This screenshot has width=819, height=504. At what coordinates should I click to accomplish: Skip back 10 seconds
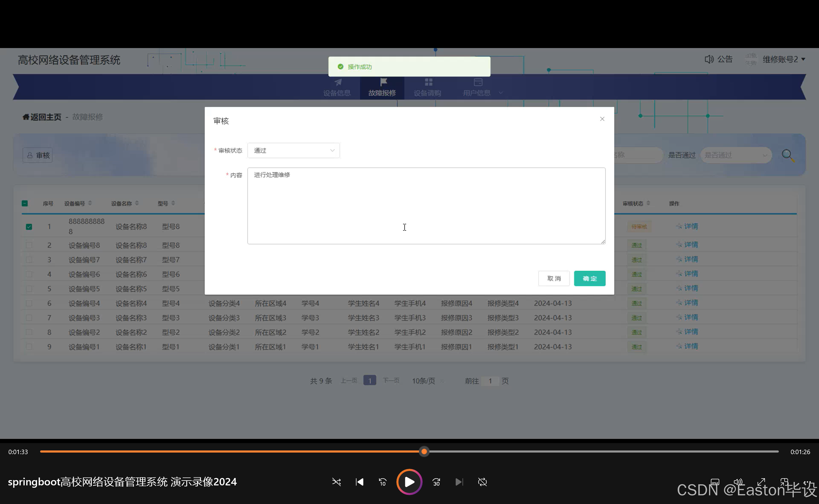[x=382, y=482]
